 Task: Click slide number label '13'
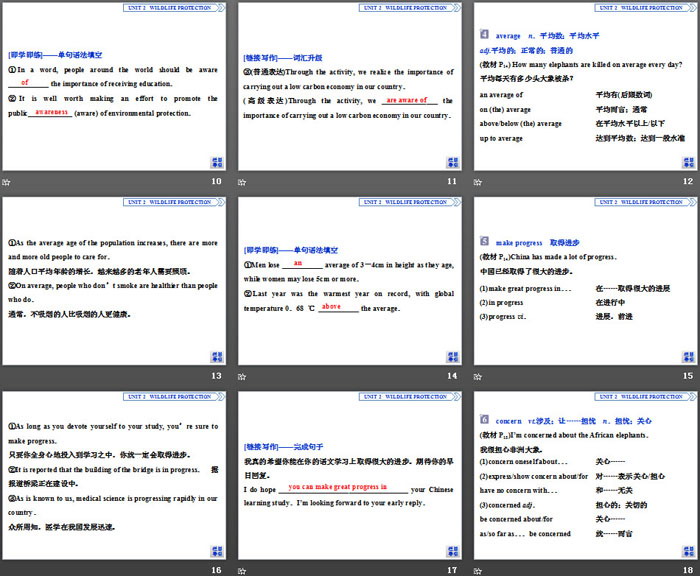[216, 376]
